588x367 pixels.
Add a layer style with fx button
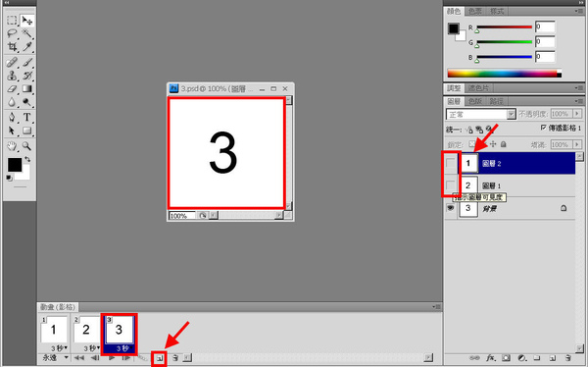coord(491,357)
